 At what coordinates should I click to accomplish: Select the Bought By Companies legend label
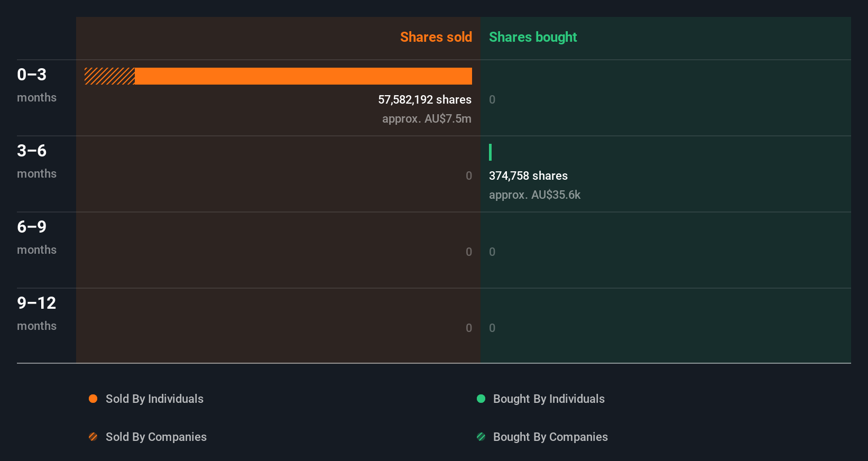point(550,437)
